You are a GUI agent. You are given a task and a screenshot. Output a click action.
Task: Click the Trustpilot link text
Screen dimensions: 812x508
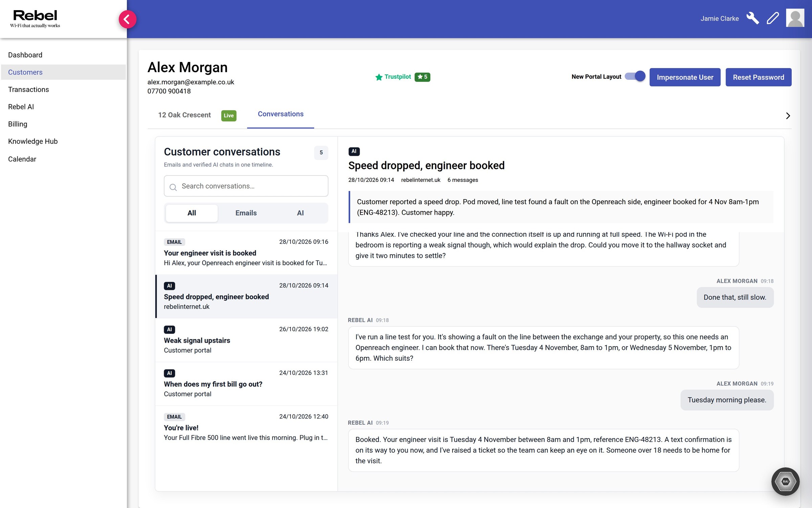[x=398, y=77]
